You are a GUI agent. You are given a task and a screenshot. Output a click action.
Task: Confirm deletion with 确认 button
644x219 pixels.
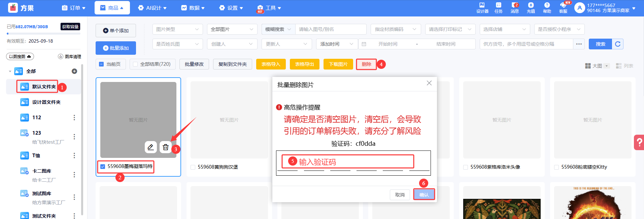424,195
